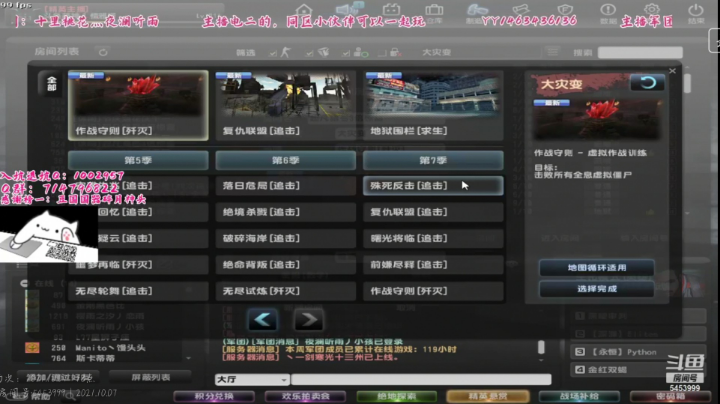The width and height of the screenshot is (720, 404).
Task: Open the 仓库 briefcase icon
Action: coord(434,12)
